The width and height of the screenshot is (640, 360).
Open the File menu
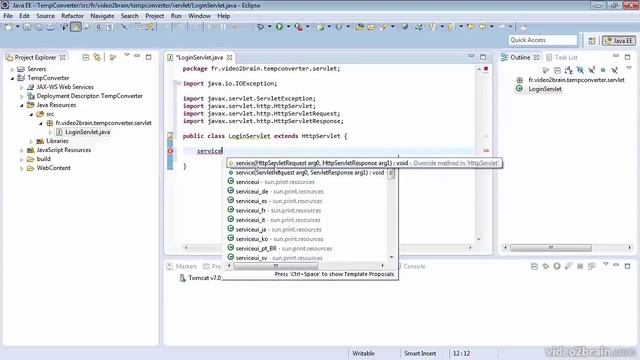[8, 16]
